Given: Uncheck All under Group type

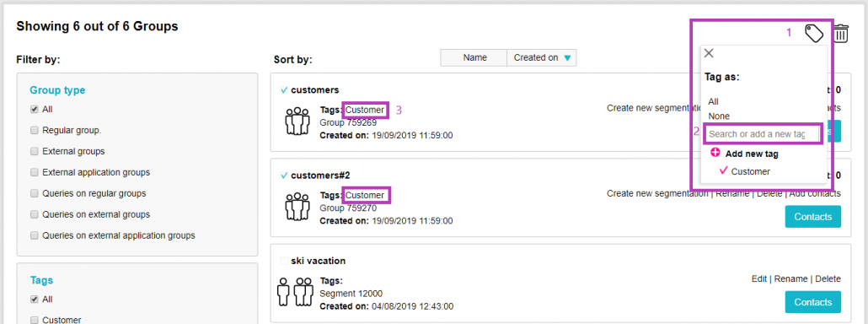Looking at the screenshot, I should tap(35, 110).
